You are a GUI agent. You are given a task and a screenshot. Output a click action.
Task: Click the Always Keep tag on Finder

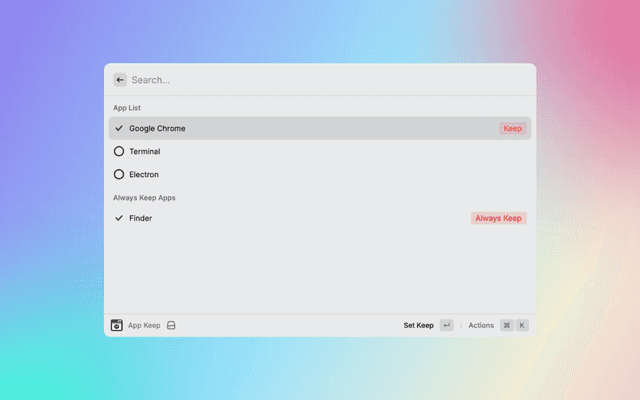click(498, 217)
